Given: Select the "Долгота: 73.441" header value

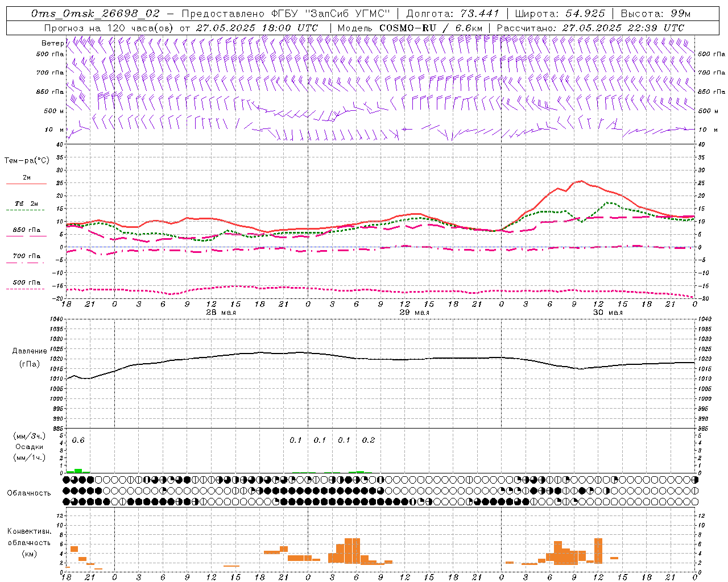Looking at the screenshot, I should [x=452, y=13].
